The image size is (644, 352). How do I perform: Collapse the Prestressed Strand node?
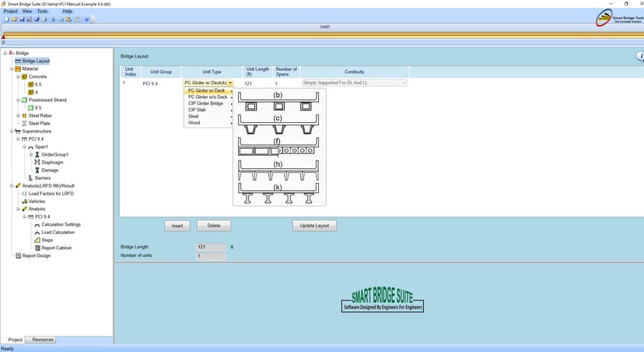[19, 100]
